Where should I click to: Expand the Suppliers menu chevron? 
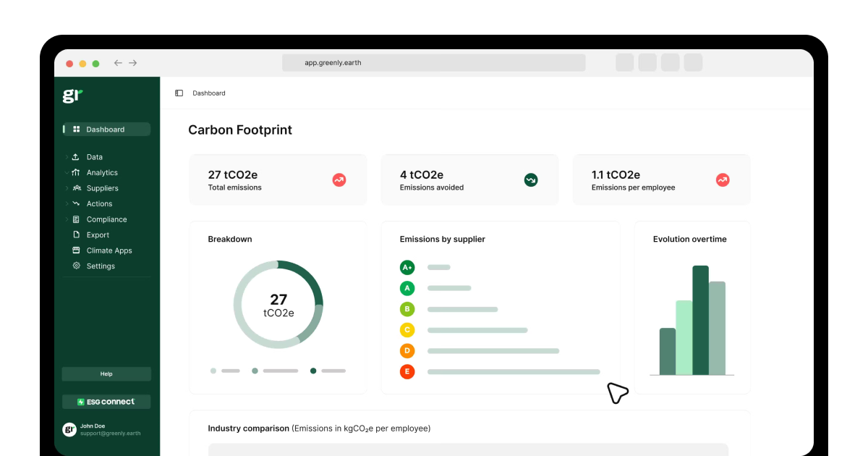pos(67,188)
